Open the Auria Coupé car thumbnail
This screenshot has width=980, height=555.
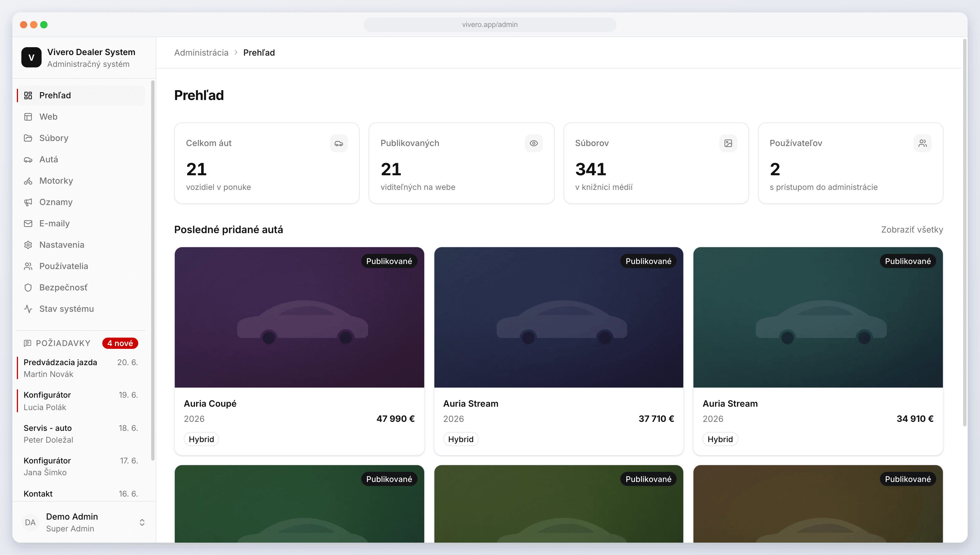coord(299,317)
